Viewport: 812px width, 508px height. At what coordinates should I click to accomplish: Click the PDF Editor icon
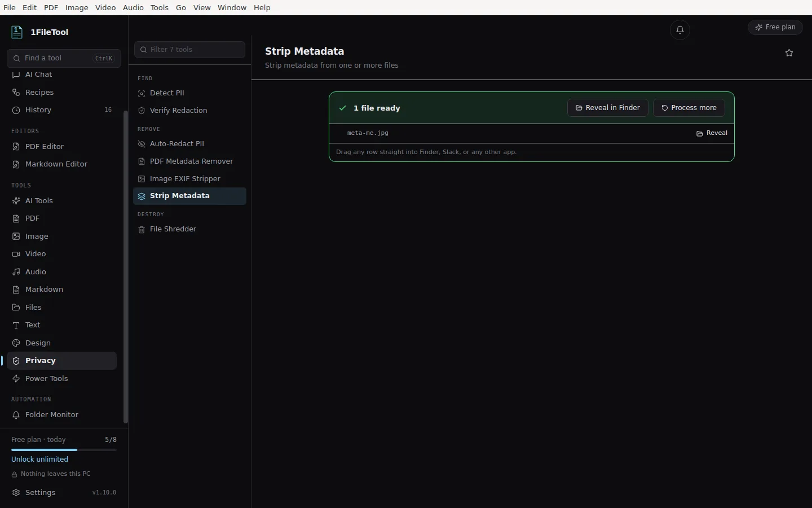click(16, 147)
